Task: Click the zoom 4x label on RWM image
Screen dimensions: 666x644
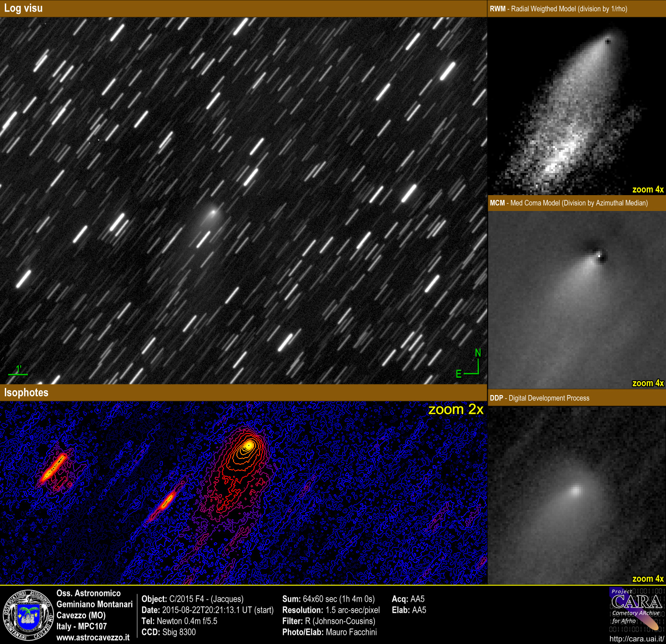Action: (x=648, y=189)
